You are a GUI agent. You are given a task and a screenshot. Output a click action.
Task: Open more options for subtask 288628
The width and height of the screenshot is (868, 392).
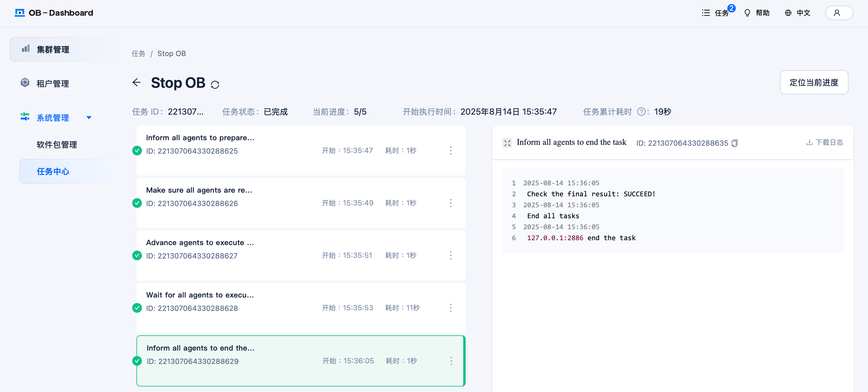tap(450, 308)
